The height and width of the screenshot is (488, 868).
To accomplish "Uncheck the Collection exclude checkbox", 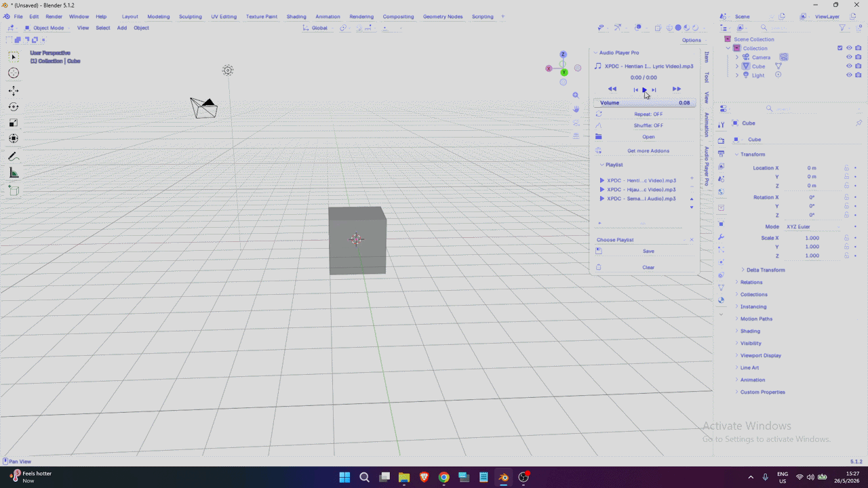I will coord(840,48).
